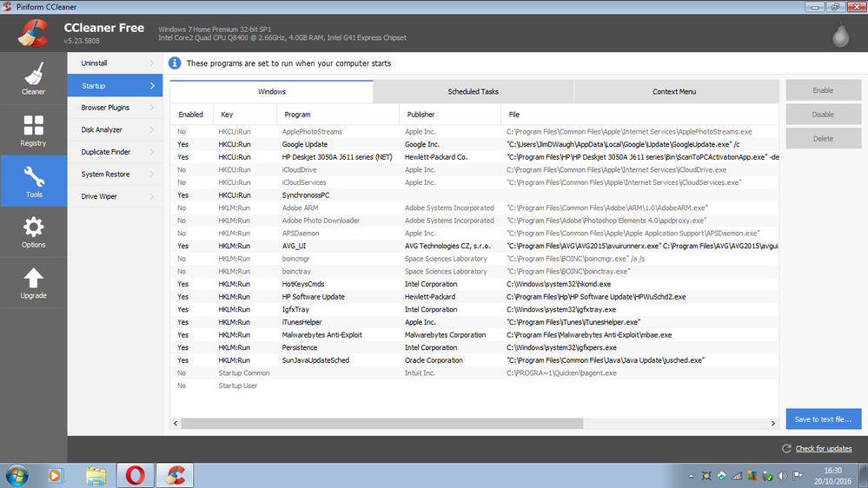Select Malwarebytes Anti-Exploit entry

click(x=474, y=335)
